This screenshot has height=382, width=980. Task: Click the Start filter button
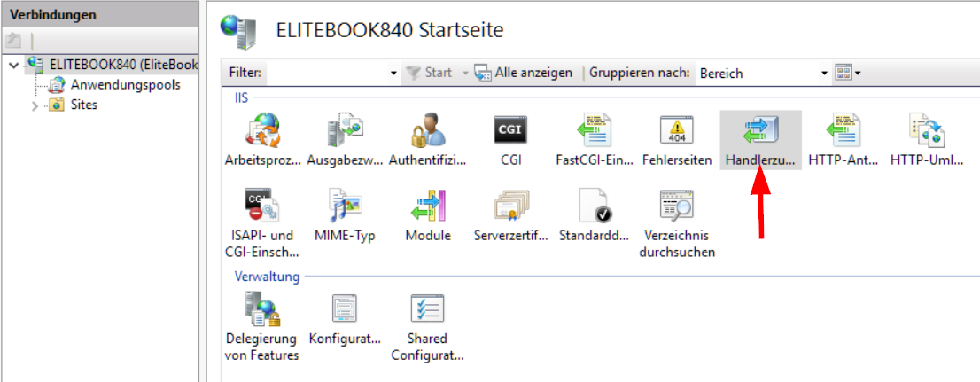tap(428, 73)
